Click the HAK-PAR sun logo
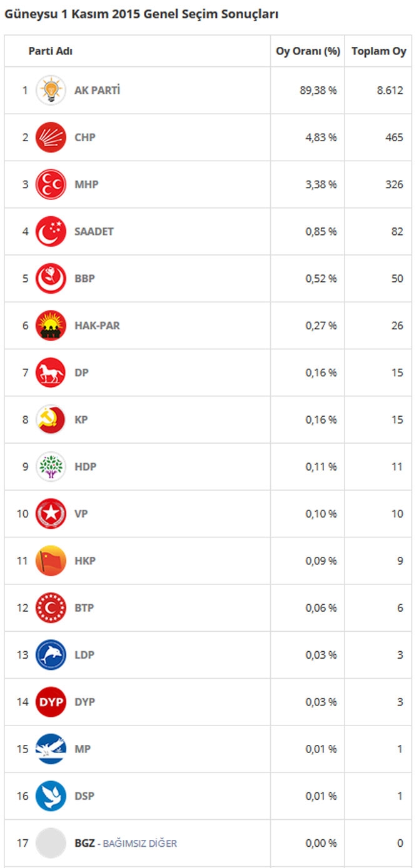 51,326
